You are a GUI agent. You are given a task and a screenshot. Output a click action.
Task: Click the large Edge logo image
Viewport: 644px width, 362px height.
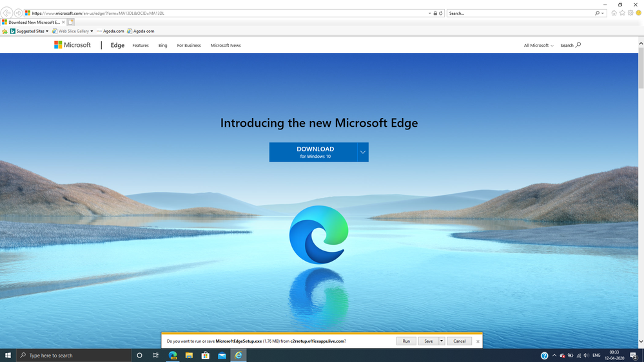click(x=318, y=234)
